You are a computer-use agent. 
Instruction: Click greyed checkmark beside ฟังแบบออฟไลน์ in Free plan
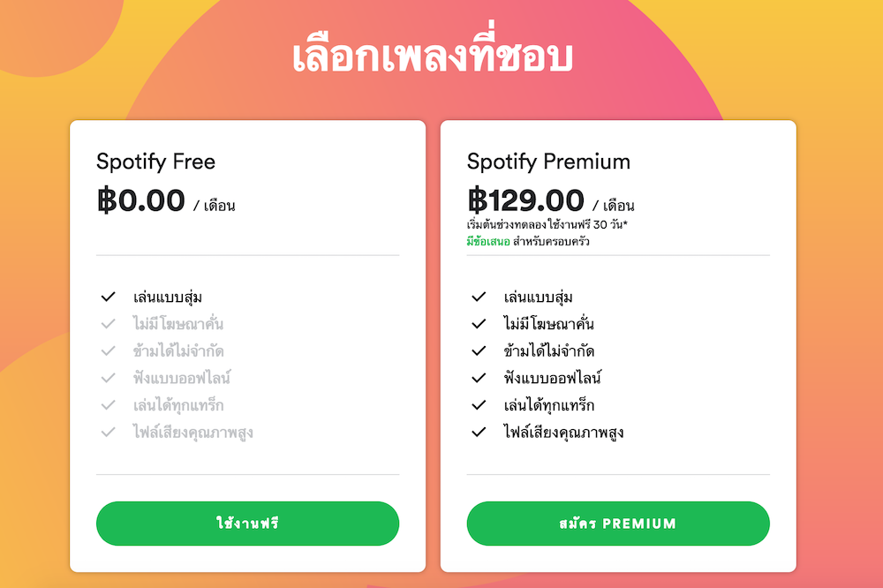109,378
